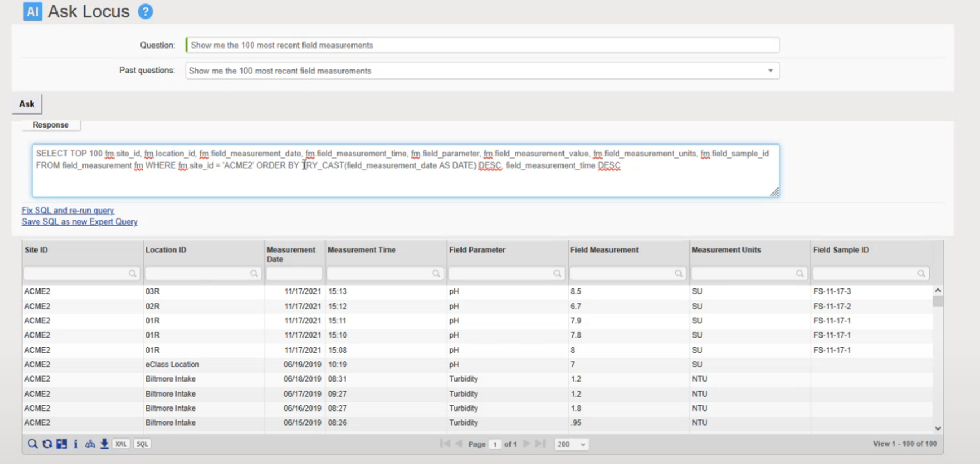Viewport: 980px width, 464px height.
Task: Click measurement date 06/19/2019
Action: [302, 365]
